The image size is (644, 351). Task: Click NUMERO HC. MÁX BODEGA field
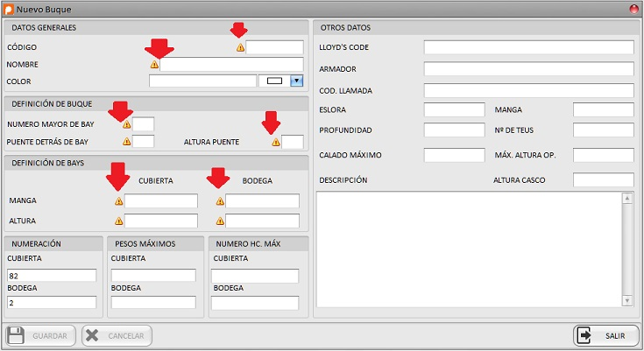pyautogui.click(x=255, y=303)
